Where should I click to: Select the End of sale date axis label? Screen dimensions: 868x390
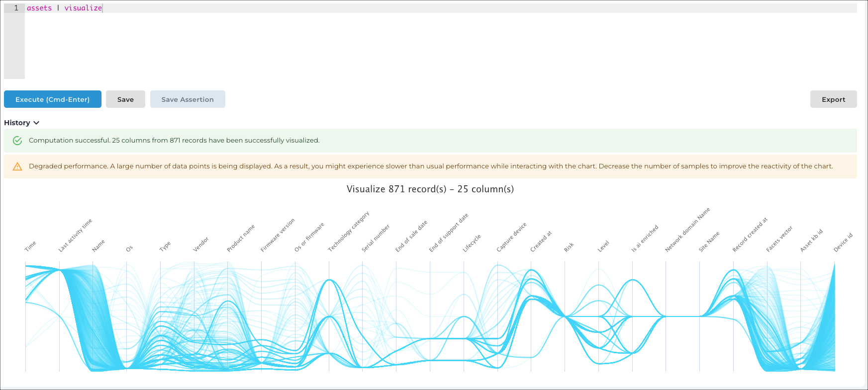(x=411, y=236)
